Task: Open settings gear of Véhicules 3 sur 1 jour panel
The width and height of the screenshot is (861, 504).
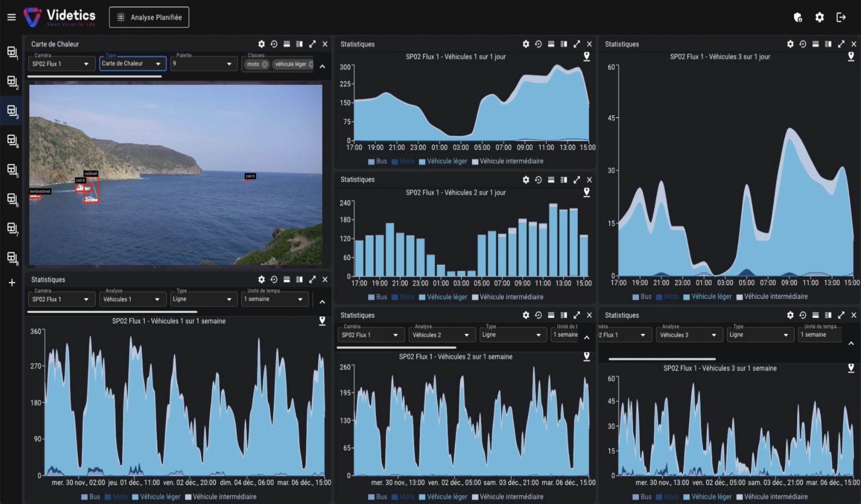Action: (x=790, y=44)
